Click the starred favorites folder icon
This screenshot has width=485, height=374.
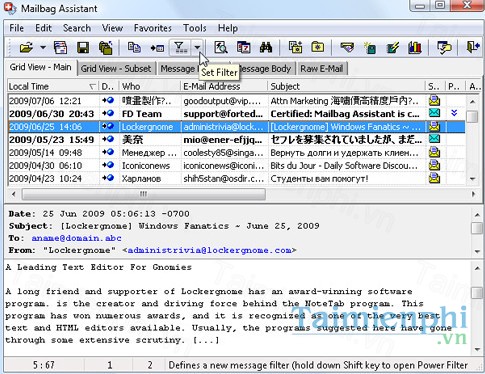[318, 47]
